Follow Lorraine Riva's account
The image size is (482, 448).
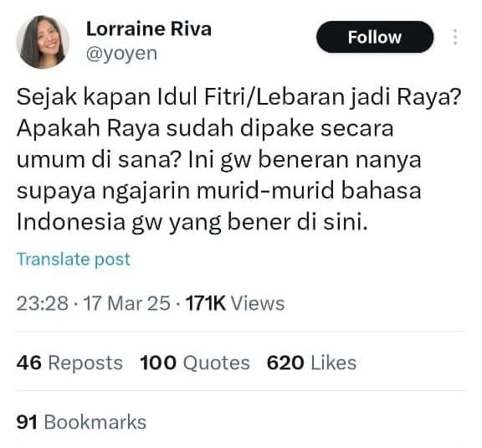click(375, 37)
